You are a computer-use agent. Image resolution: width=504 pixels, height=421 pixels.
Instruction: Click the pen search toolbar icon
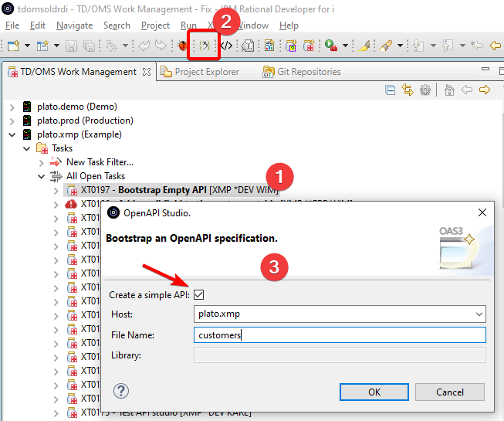(x=386, y=46)
